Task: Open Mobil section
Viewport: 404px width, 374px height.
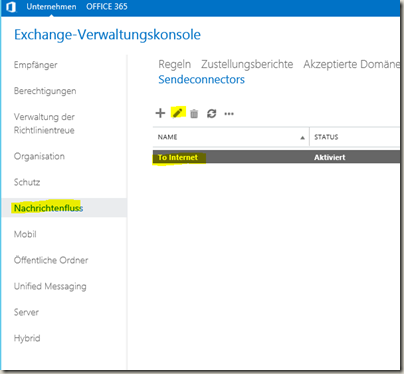Action: 25,234
